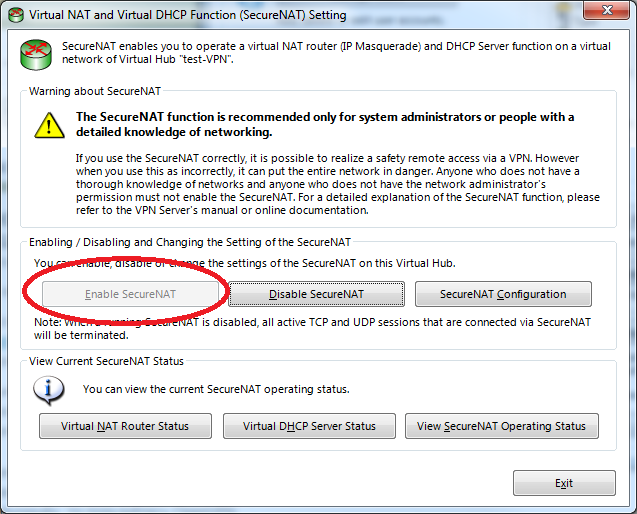Viewport: 637px width, 514px height.
Task: Click the blue information bubble icon
Action: (48, 390)
